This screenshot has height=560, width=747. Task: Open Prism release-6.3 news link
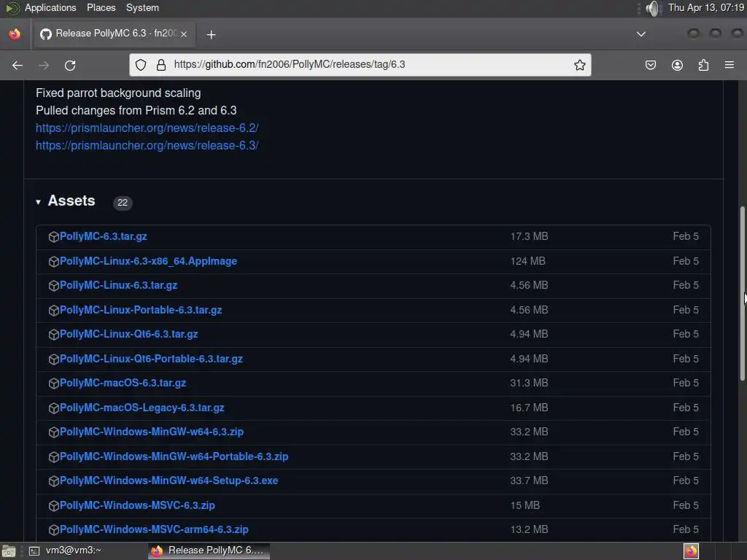coord(147,146)
